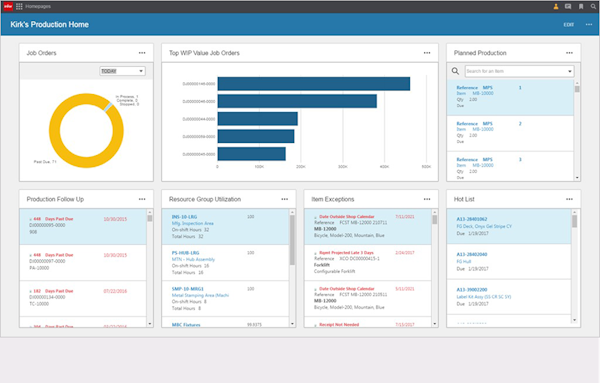Click Planned Production search magnifier icon
The image size is (600, 383).
click(455, 71)
